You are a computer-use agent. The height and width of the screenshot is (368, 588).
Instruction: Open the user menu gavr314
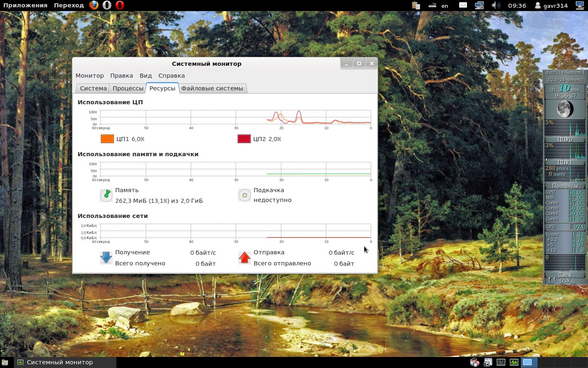click(551, 6)
